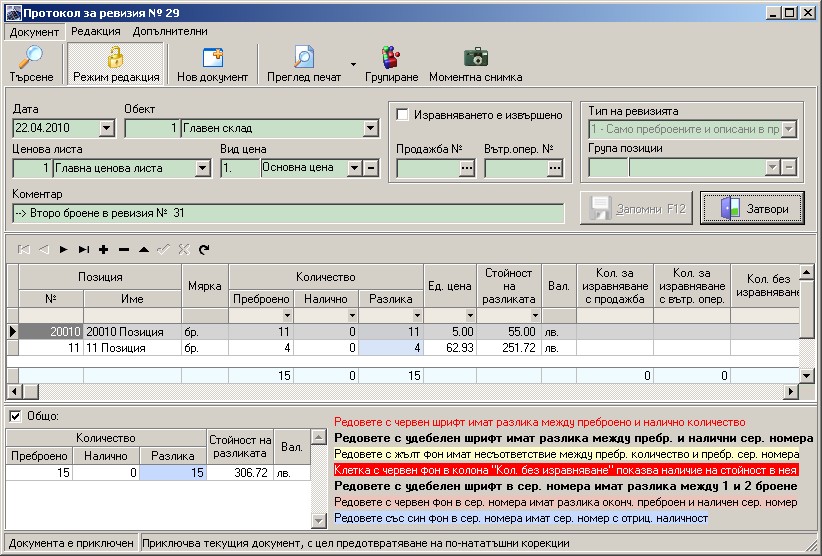Open the Допълнителни menu
Screen dimensions: 822x556
tap(170, 31)
